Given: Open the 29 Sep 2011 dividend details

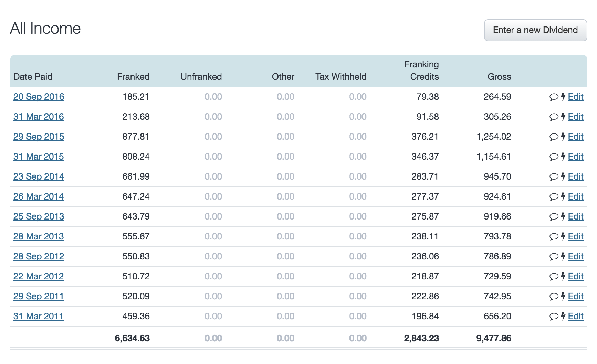Looking at the screenshot, I should pyautogui.click(x=39, y=296).
